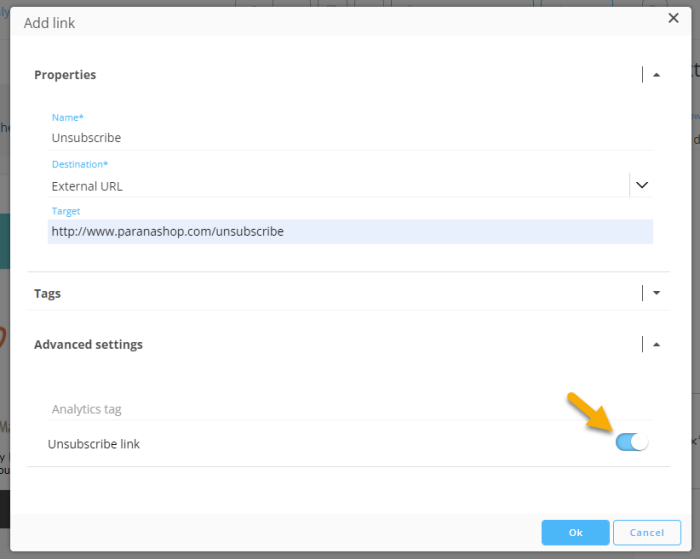This screenshot has width=700, height=559.
Task: Click the Advanced settings heading
Action: (x=88, y=345)
